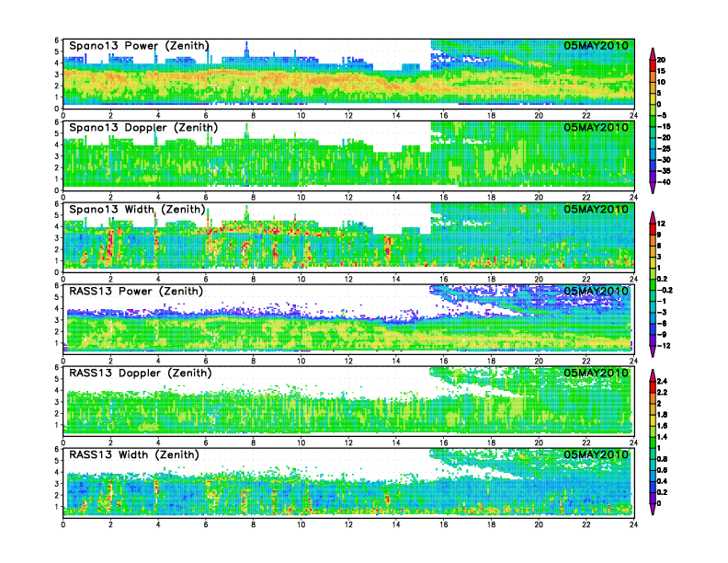Click 05MAY2010 date in RASS13 Doppler panel
This screenshot has width=728, height=563.
[596, 373]
